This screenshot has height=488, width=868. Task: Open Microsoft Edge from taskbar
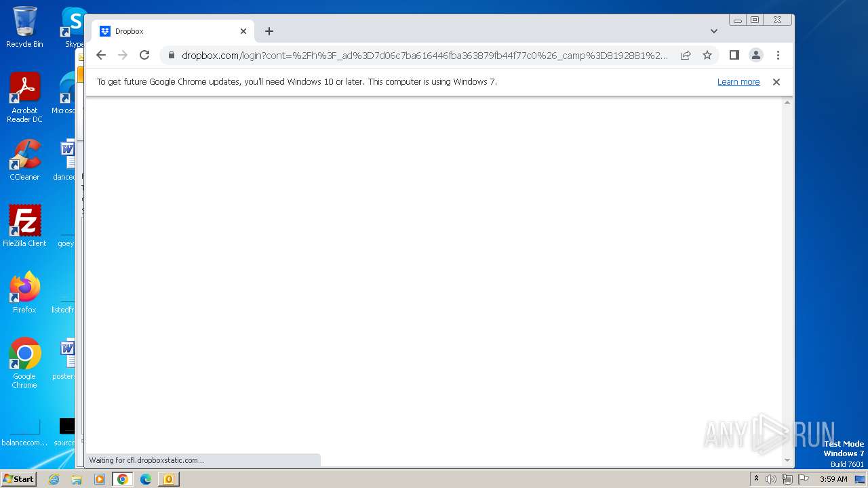click(x=145, y=479)
